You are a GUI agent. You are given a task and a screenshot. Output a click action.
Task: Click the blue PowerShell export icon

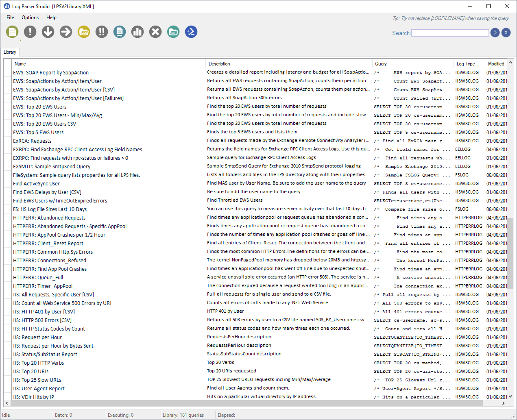coord(191,32)
